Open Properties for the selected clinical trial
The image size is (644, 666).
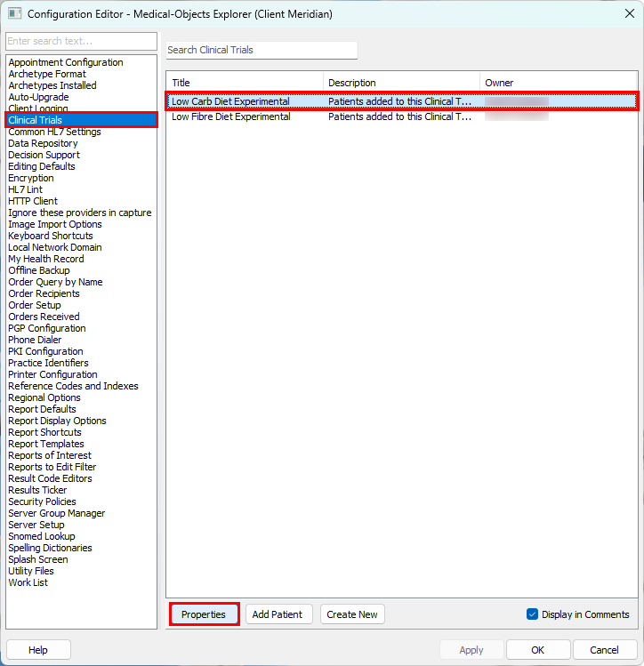coord(204,614)
